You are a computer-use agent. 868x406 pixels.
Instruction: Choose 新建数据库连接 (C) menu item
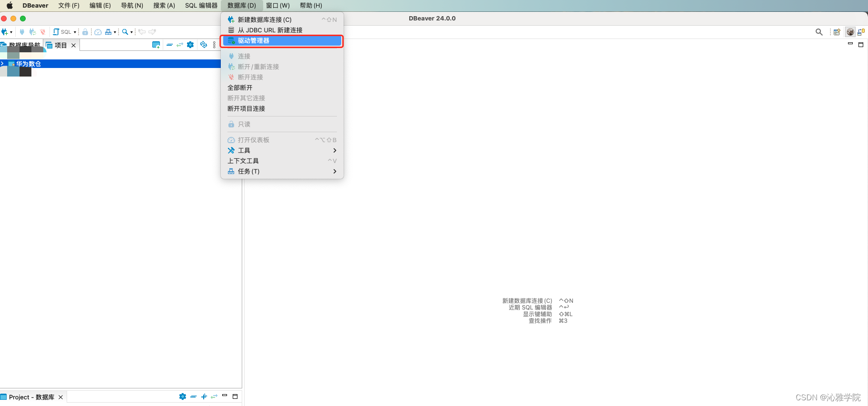pos(282,19)
